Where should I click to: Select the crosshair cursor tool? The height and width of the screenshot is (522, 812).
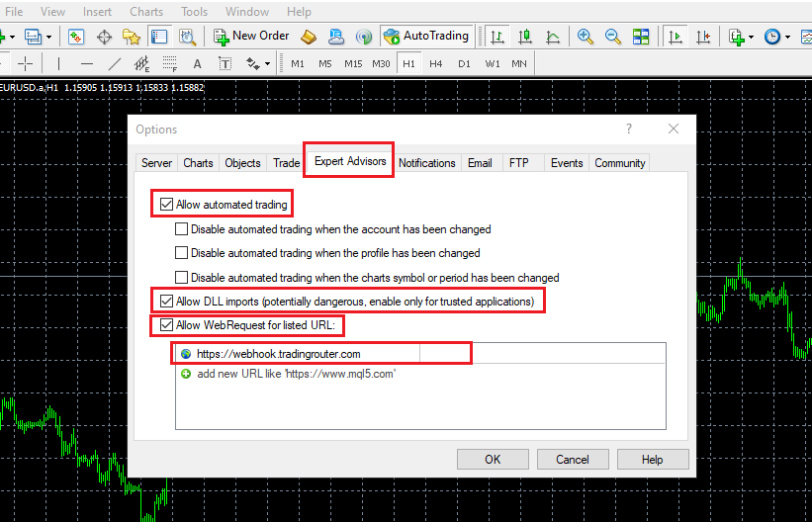coord(25,63)
